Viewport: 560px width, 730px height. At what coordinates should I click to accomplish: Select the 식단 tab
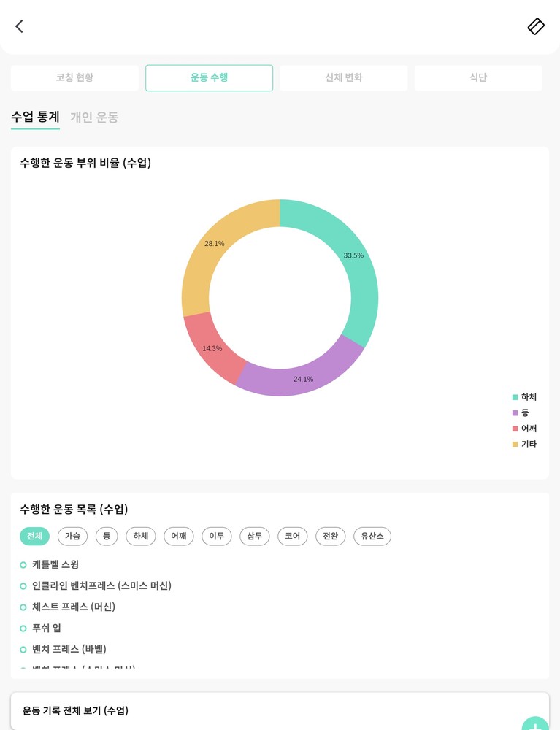point(478,78)
